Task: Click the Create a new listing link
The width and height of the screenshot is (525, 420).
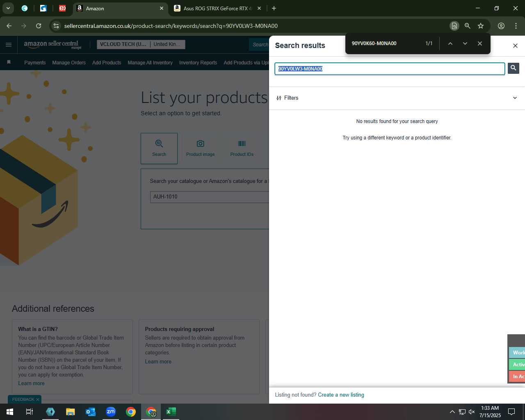Action: [x=341, y=395]
